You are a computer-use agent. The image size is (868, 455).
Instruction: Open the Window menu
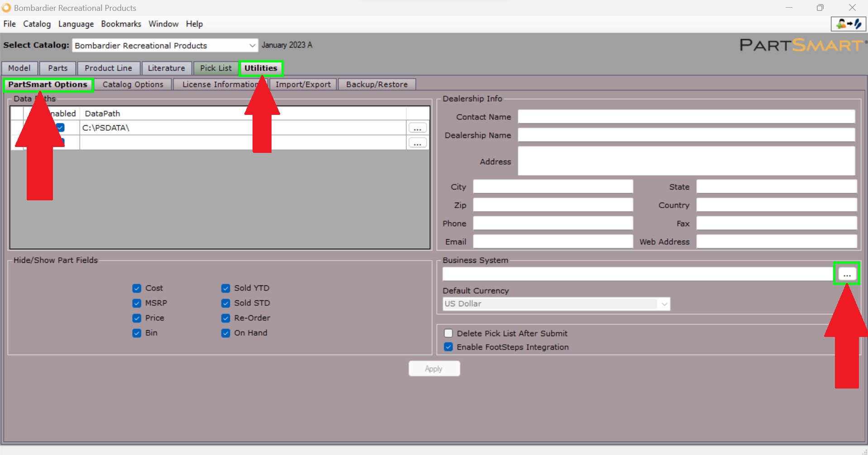(163, 24)
